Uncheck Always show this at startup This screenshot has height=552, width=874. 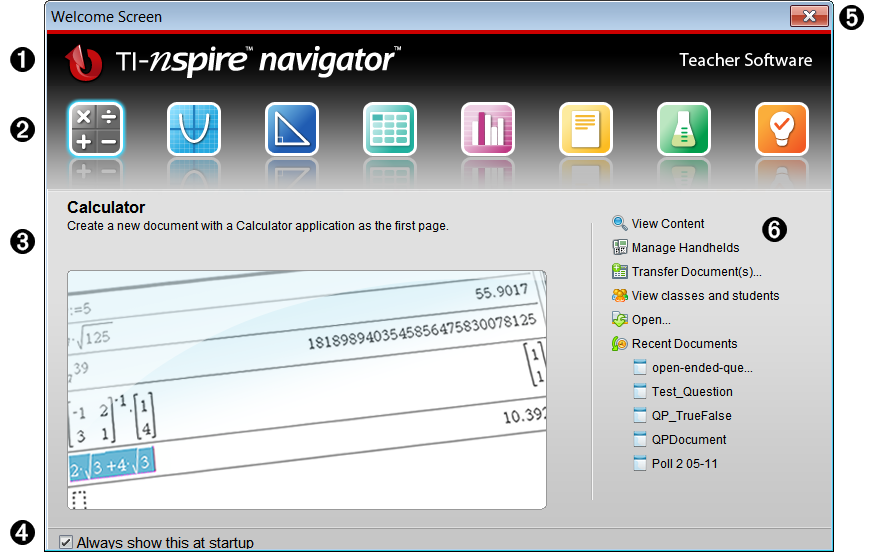(x=66, y=542)
